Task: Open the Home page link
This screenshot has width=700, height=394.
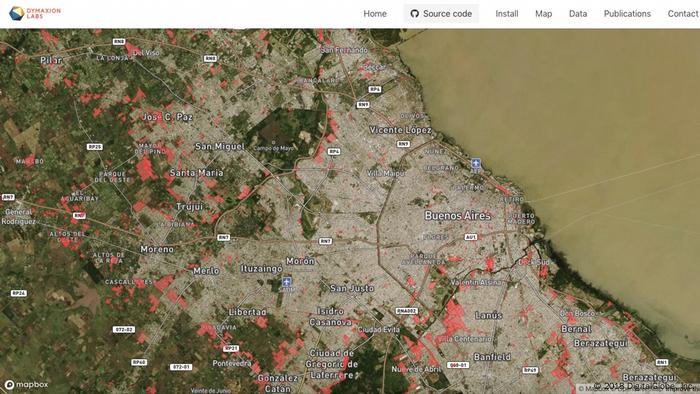Action: coord(375,14)
